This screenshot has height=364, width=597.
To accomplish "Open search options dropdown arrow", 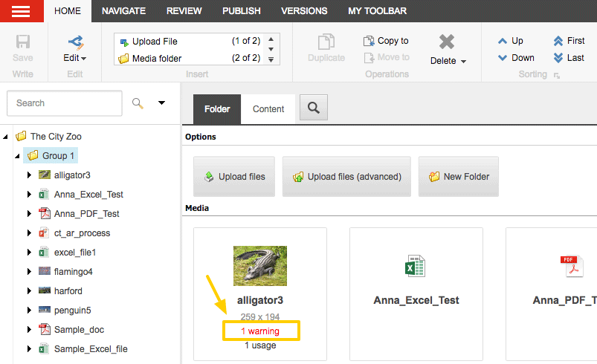I will (161, 103).
